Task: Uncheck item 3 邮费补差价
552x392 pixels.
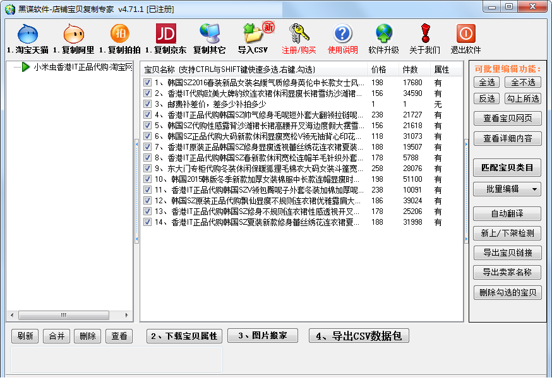Action: (x=148, y=104)
